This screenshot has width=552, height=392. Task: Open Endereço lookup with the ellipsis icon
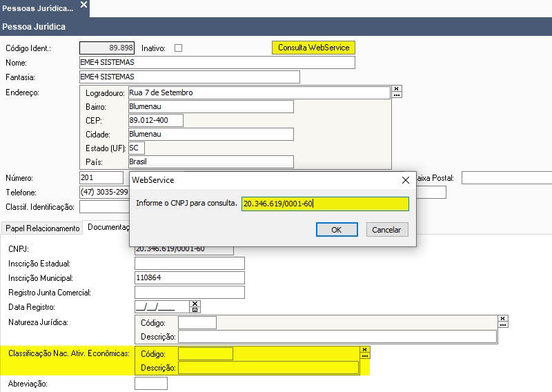(x=397, y=95)
